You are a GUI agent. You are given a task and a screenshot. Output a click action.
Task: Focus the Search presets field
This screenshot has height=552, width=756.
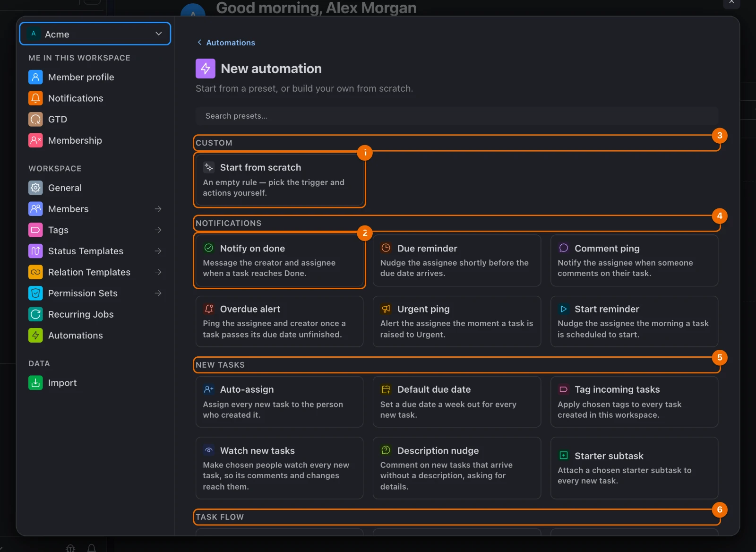(457, 116)
